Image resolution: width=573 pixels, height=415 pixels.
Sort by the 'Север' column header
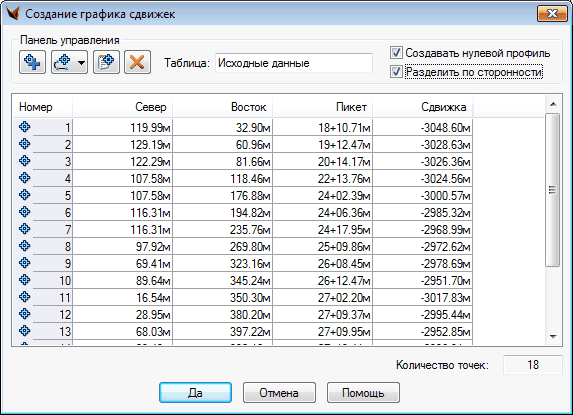(x=122, y=107)
